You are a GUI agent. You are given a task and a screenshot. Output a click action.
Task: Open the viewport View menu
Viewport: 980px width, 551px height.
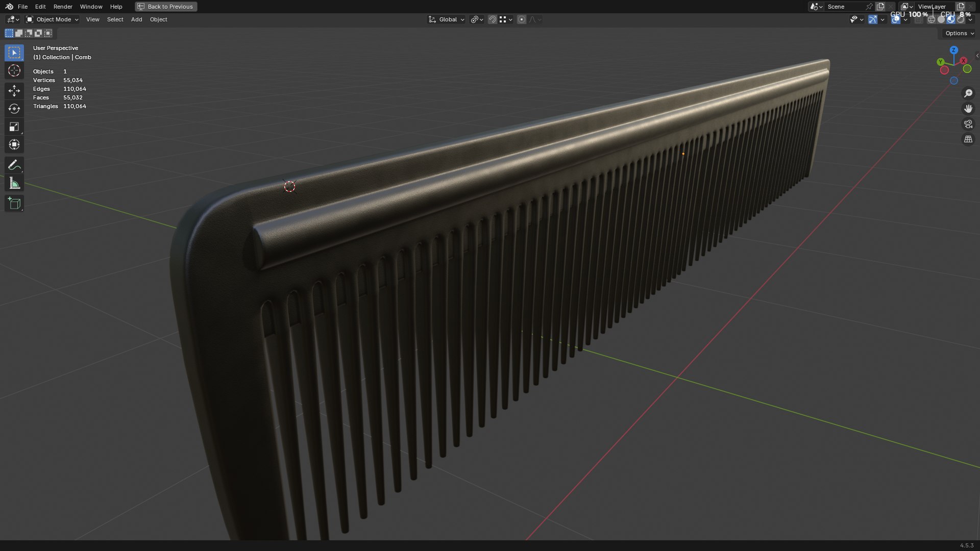93,19
